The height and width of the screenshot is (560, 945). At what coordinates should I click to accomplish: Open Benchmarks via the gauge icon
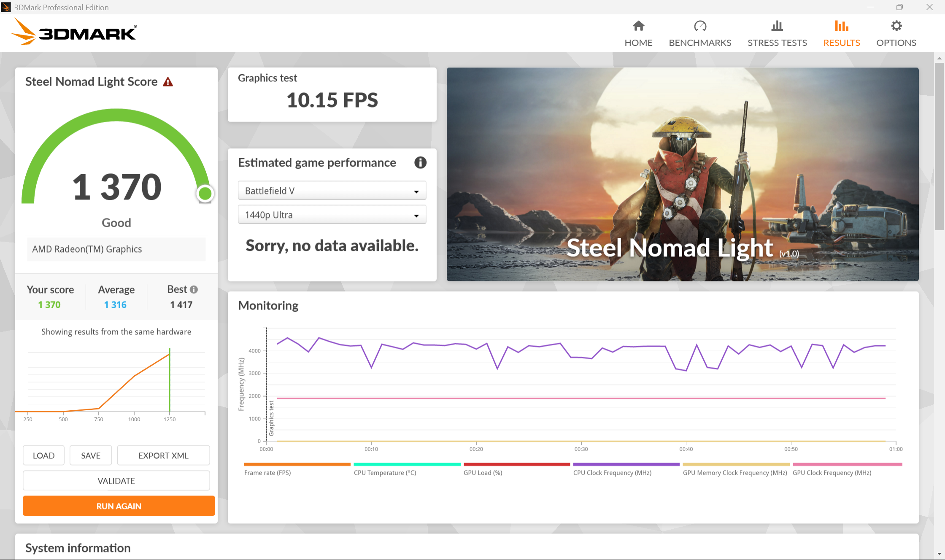tap(700, 26)
